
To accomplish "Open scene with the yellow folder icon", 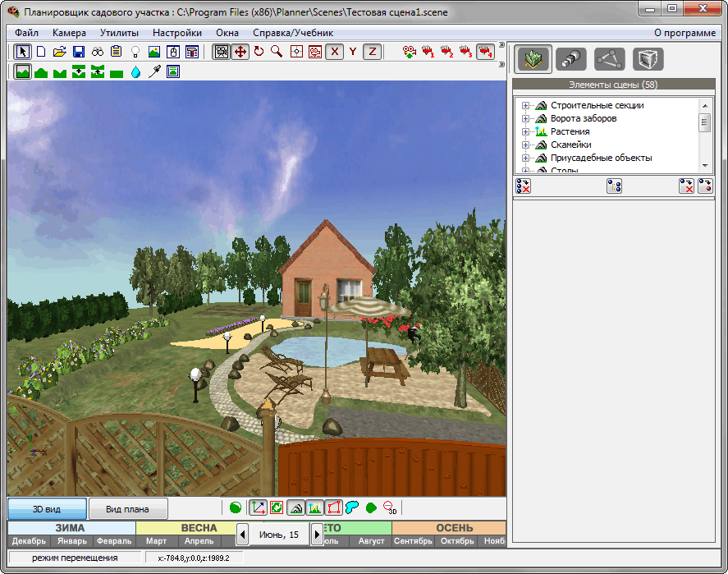I will click(60, 52).
